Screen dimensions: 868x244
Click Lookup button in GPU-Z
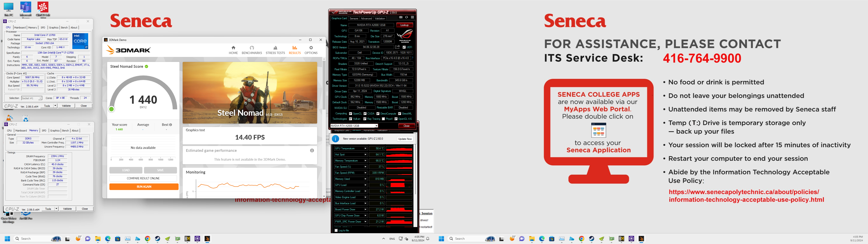coord(404,25)
